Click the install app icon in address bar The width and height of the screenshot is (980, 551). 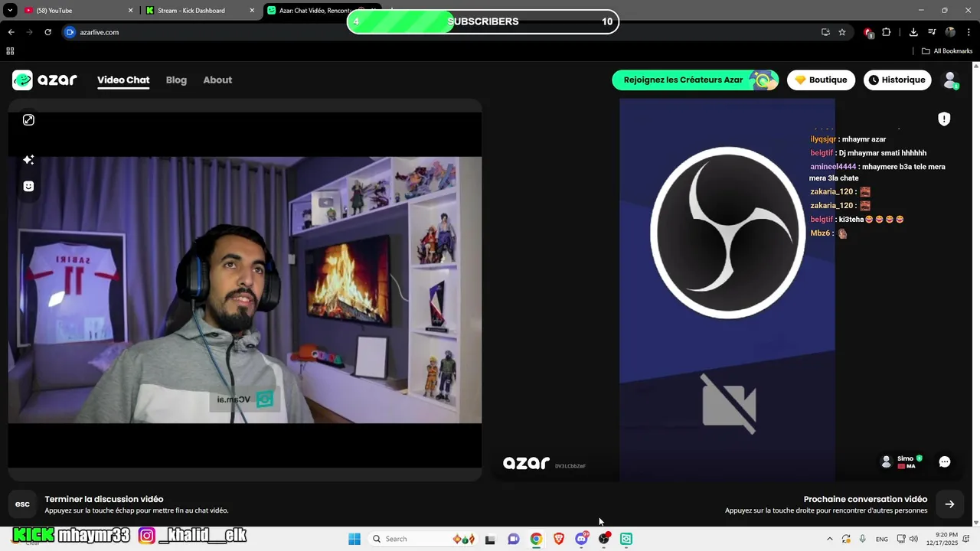[825, 32]
